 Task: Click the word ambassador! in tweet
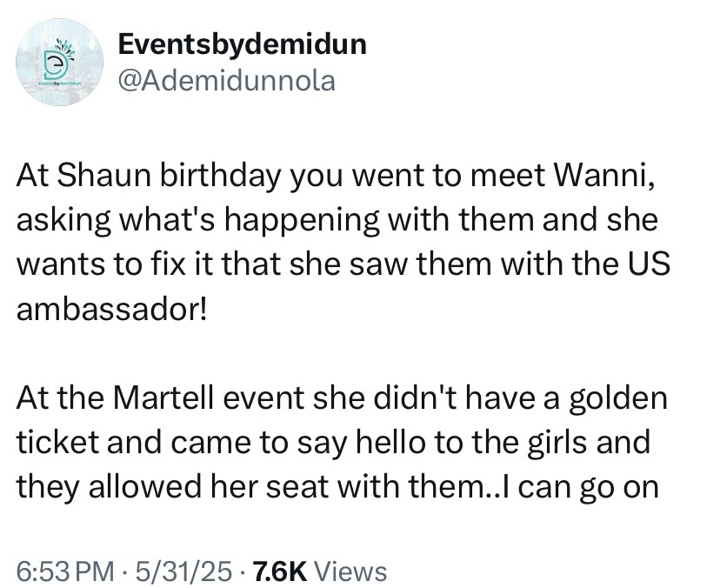tap(111, 311)
